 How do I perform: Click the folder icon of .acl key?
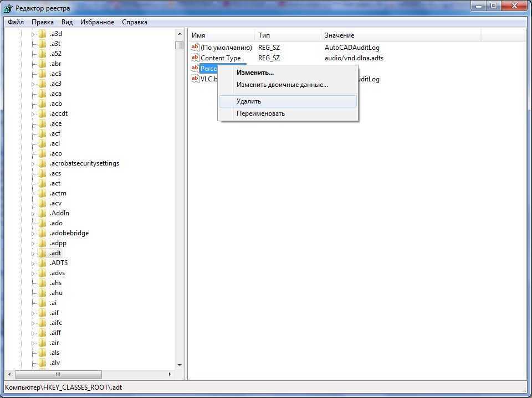coord(43,143)
